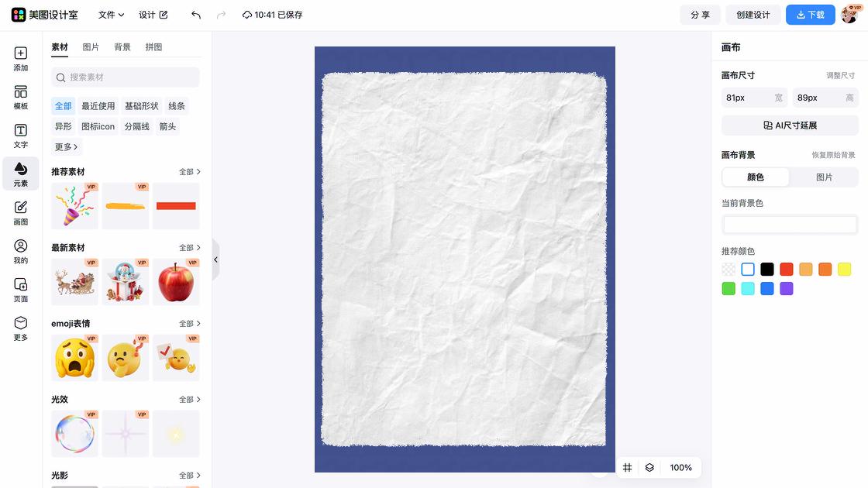Select the 分隔线 filter tag

136,126
